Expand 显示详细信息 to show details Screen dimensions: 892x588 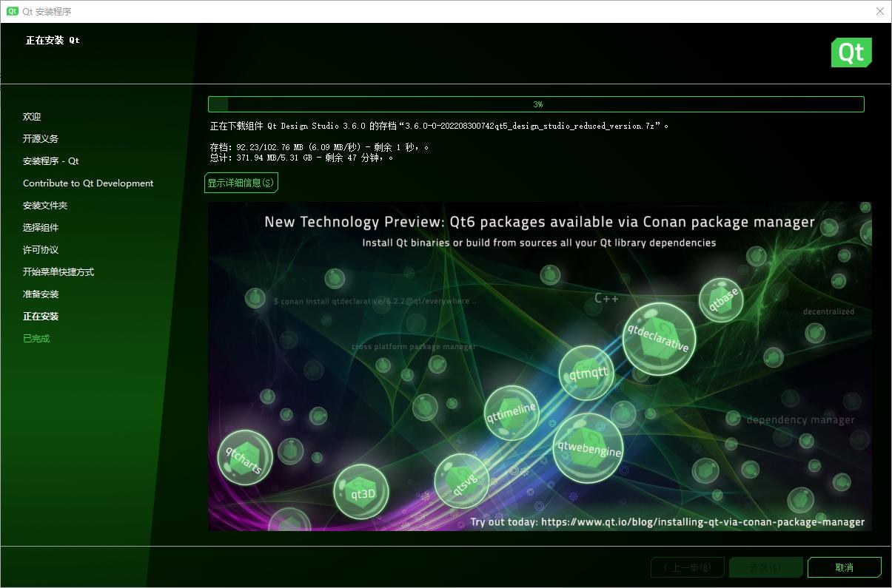click(x=241, y=183)
